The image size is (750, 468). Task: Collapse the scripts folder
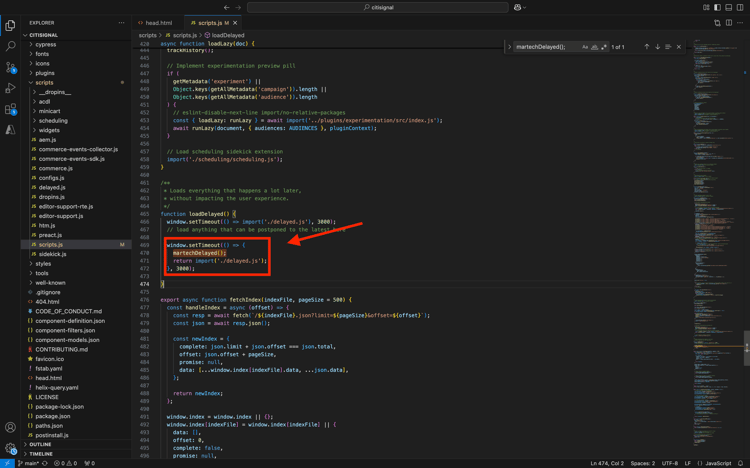pos(44,83)
